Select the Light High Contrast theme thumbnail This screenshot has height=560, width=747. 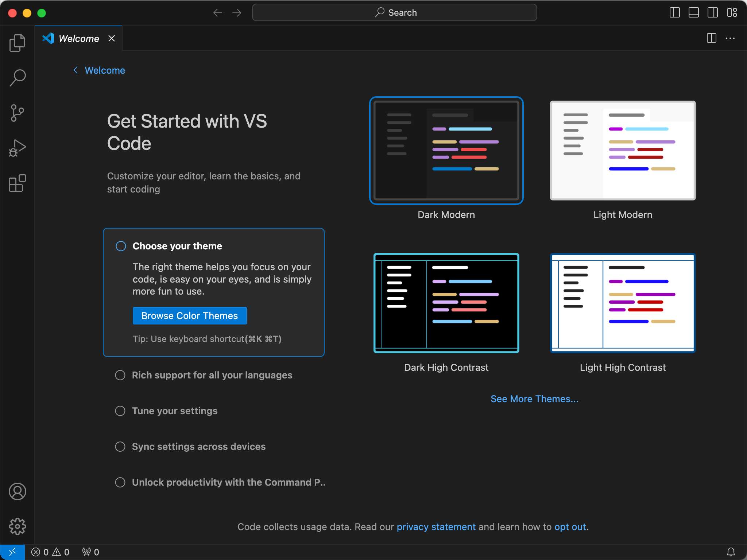(622, 303)
